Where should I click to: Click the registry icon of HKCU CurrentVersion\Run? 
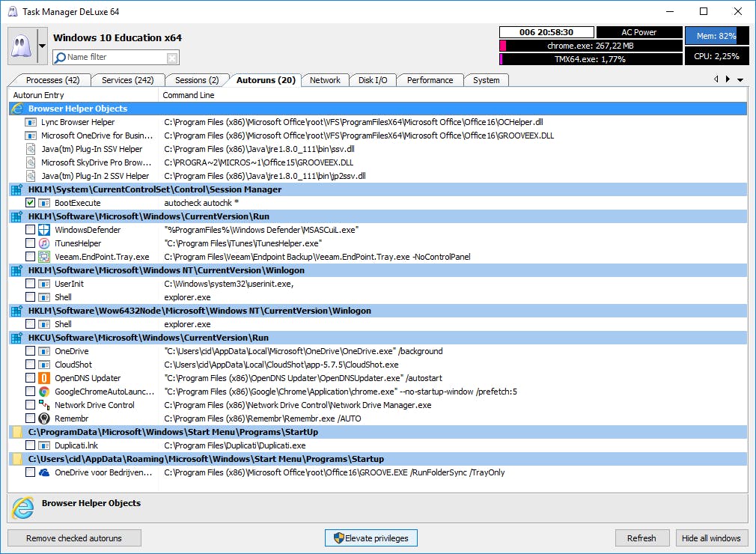17,338
